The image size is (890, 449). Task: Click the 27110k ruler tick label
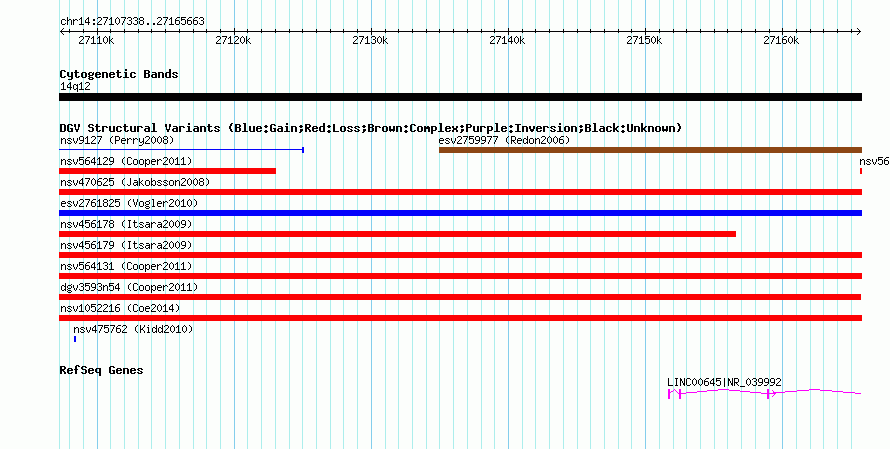tap(95, 41)
